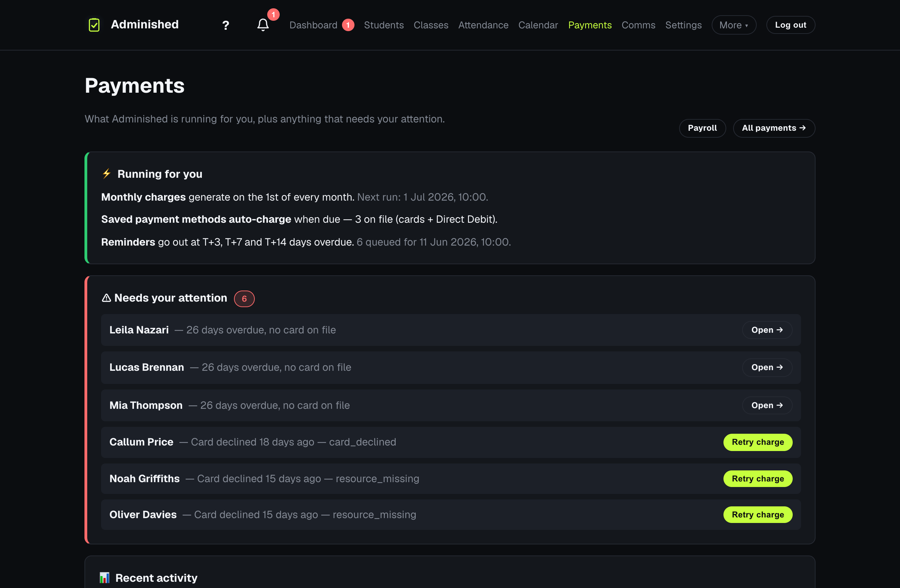Open Mia Thompson's overdue item
This screenshot has width=900, height=588.
coord(767,405)
